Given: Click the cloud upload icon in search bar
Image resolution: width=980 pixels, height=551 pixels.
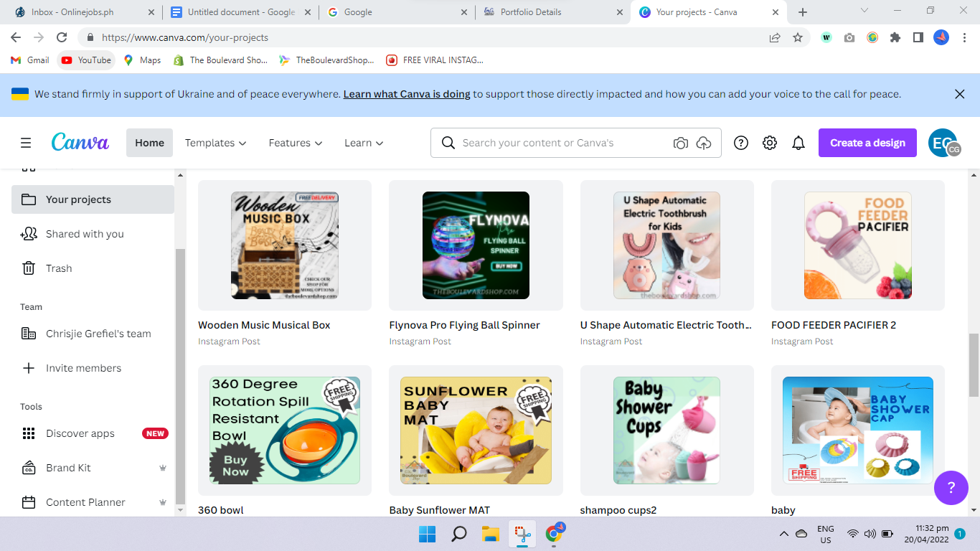Looking at the screenshot, I should click(x=704, y=143).
